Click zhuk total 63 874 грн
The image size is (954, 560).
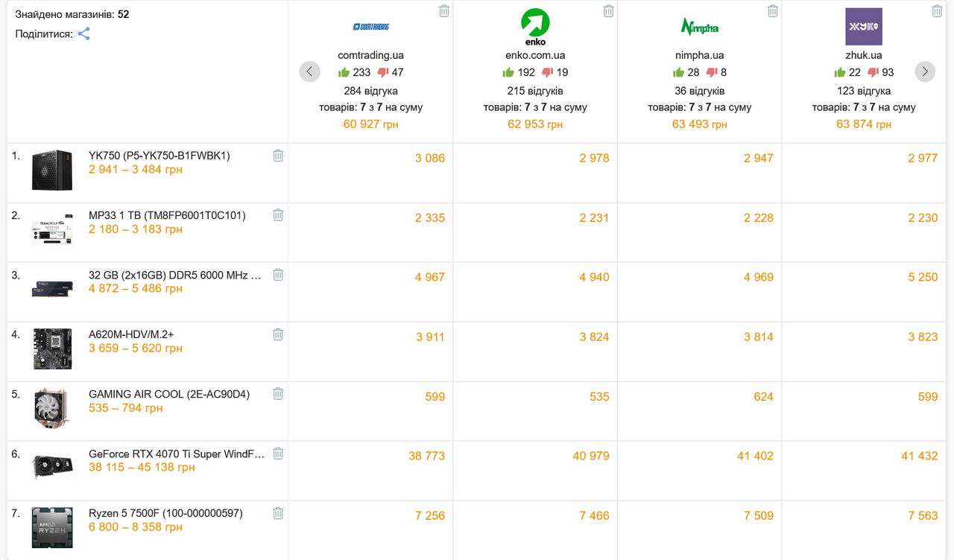[864, 124]
